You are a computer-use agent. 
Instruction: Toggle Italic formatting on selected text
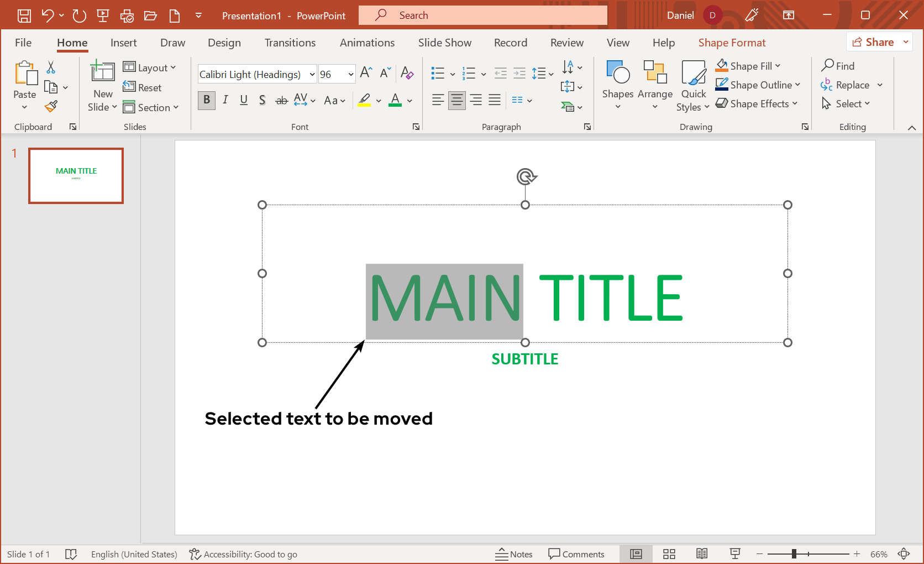(x=225, y=100)
